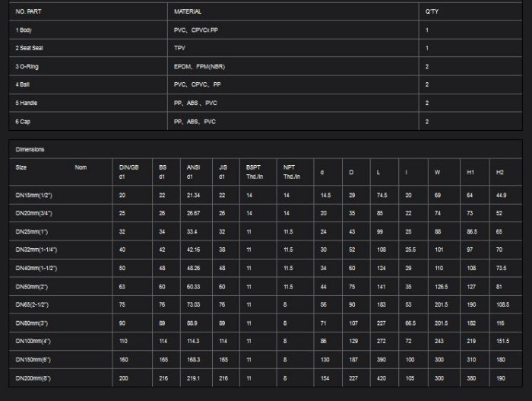The height and width of the screenshot is (401, 532).
Task: Click the 'NPT Thd./in' column header
Action: pos(292,171)
